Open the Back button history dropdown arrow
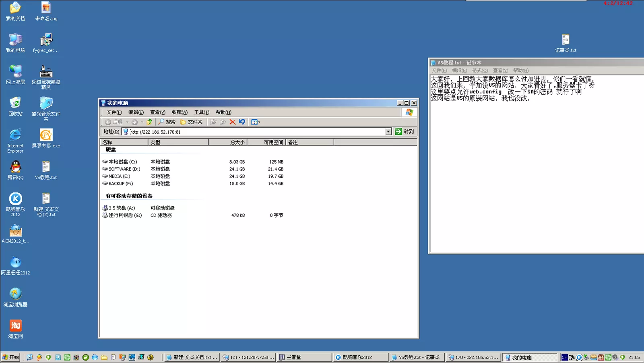This screenshot has height=363, width=644. (127, 122)
